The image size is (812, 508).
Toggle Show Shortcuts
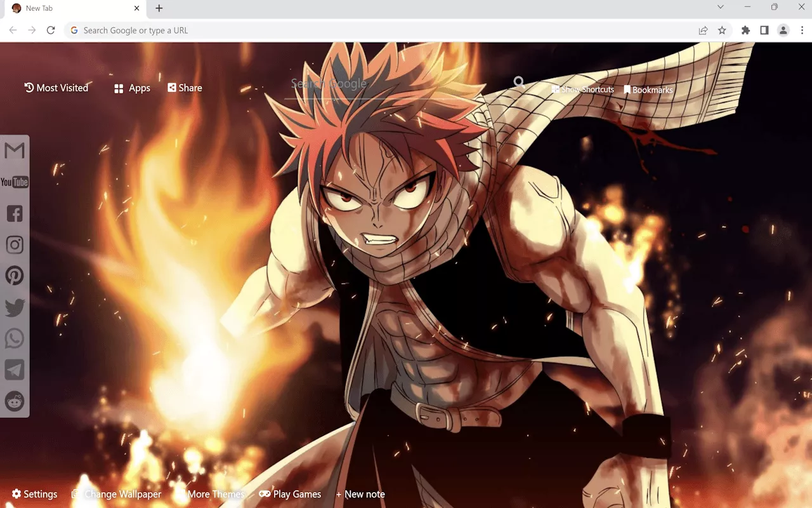point(583,90)
